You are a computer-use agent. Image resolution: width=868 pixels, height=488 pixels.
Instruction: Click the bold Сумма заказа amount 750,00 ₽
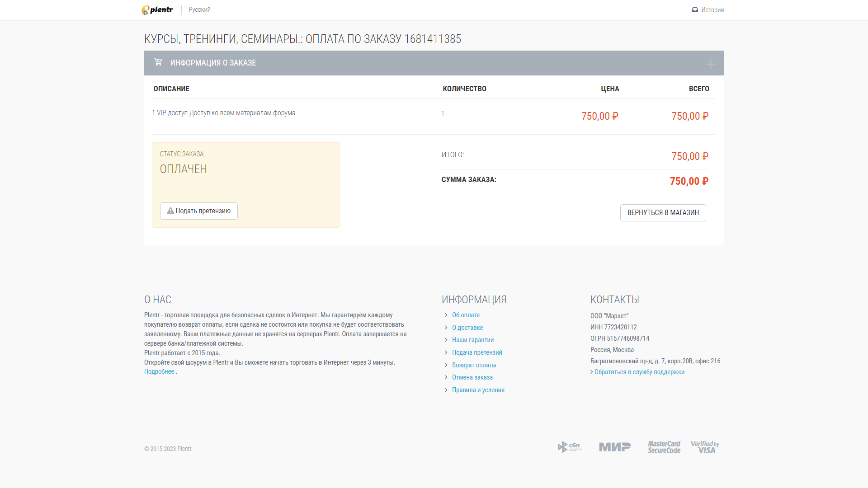click(x=689, y=181)
